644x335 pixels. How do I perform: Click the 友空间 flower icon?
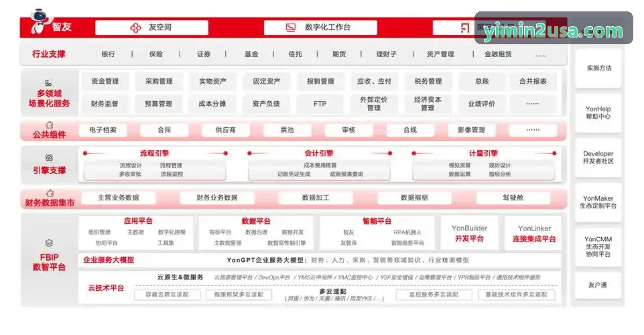pyautogui.click(x=135, y=27)
